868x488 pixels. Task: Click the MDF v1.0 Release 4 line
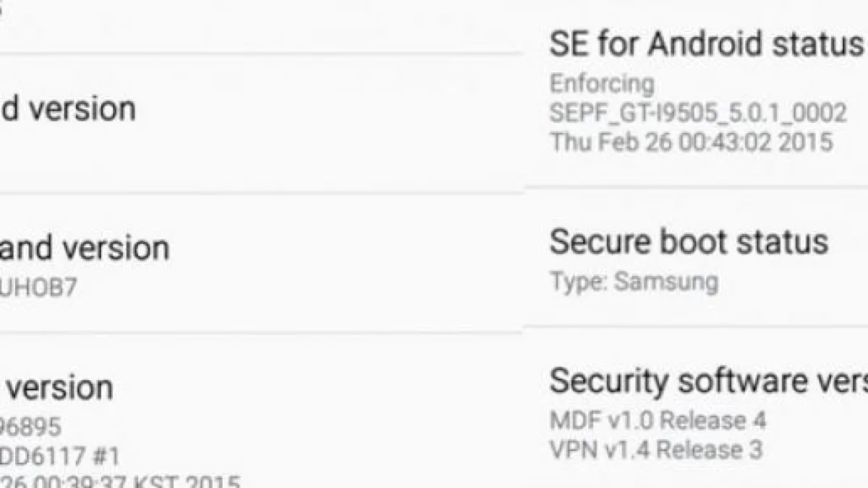pos(658,420)
